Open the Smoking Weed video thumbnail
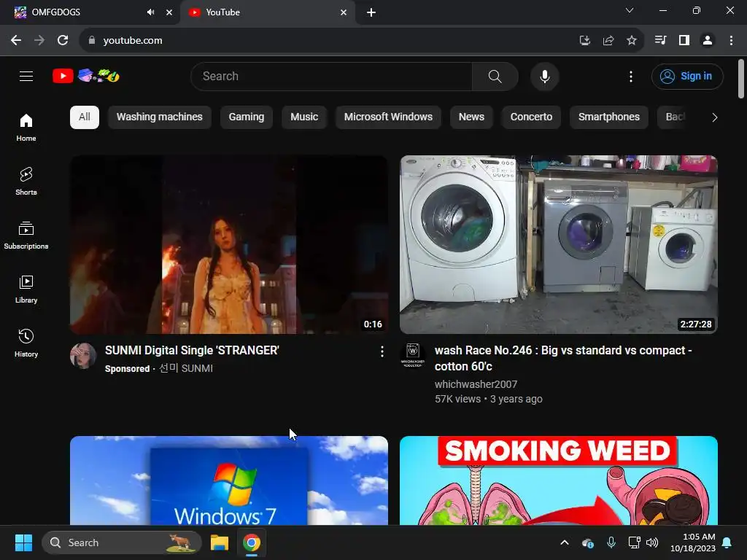 click(x=558, y=481)
